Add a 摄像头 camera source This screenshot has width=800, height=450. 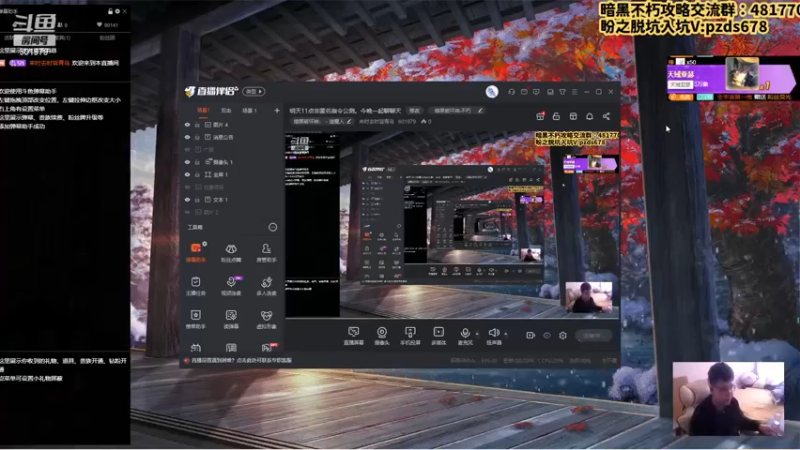(x=382, y=336)
